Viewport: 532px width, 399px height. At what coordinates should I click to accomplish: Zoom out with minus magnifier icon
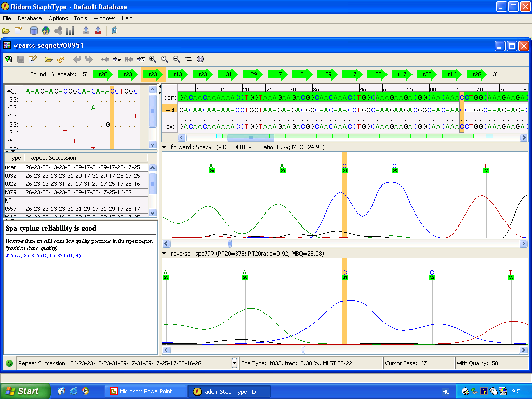pyautogui.click(x=177, y=59)
